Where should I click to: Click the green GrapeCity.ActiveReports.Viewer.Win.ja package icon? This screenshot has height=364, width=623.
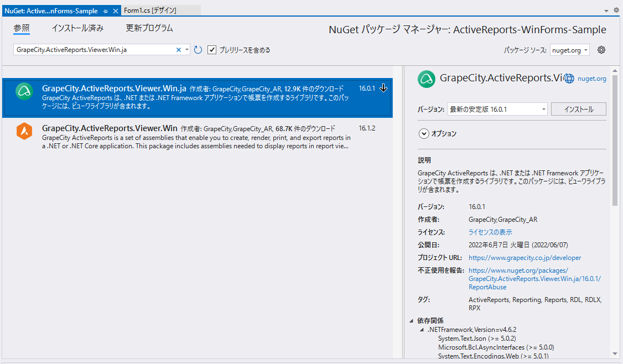pyautogui.click(x=24, y=91)
